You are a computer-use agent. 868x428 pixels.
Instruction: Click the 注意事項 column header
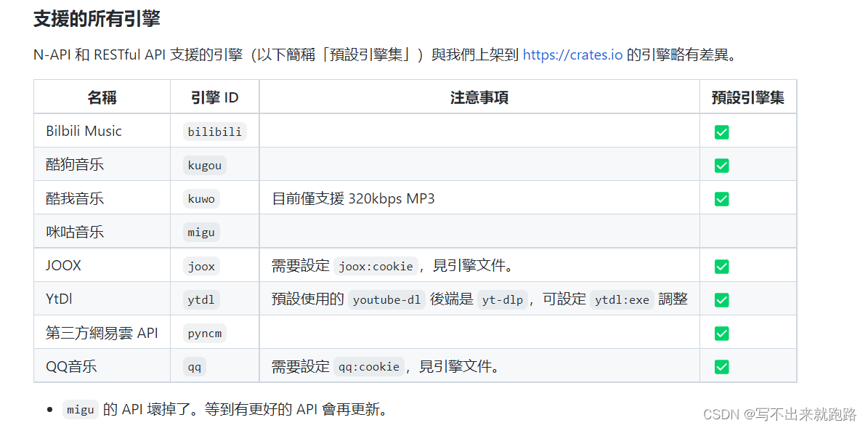(x=479, y=97)
